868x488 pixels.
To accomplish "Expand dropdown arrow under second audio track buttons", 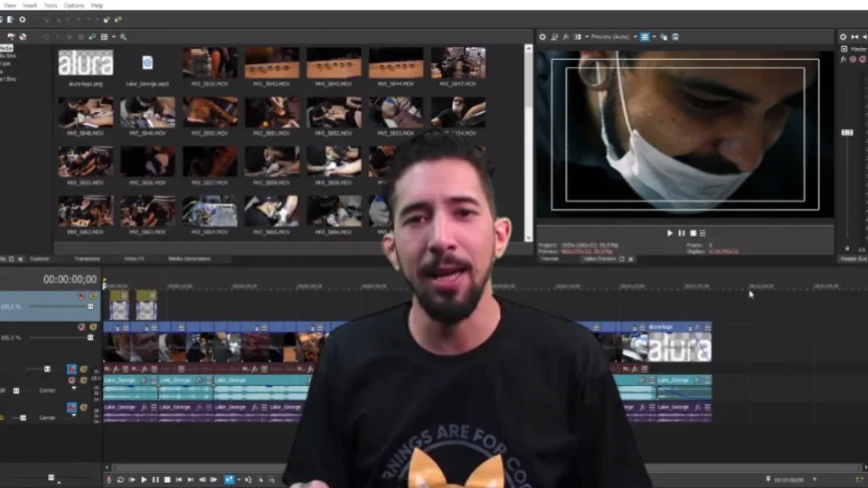I will coord(73,416).
